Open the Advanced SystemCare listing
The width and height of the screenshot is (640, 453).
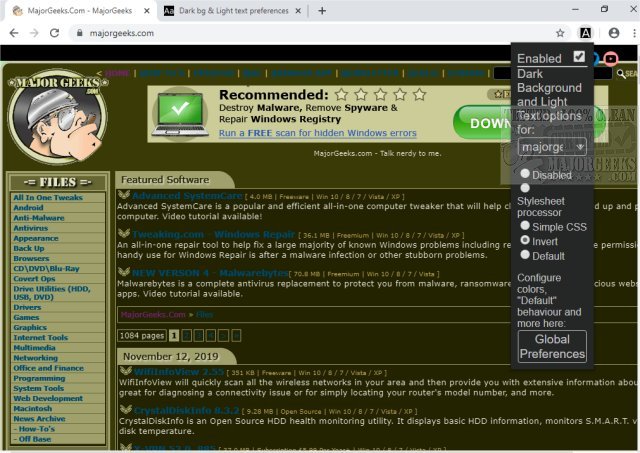(187, 195)
